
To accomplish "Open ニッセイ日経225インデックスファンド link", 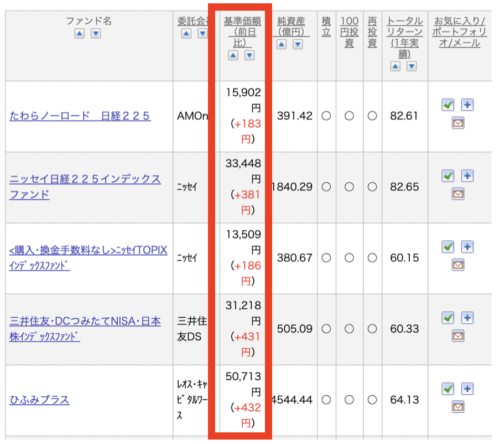I will (x=85, y=187).
